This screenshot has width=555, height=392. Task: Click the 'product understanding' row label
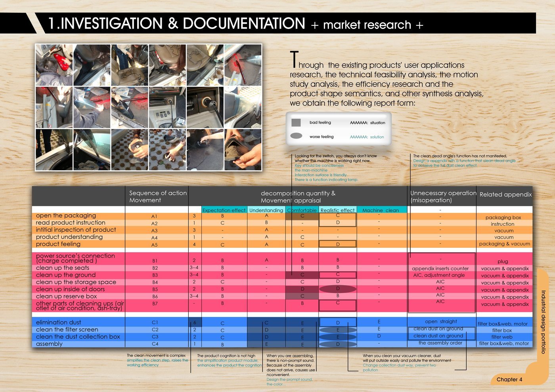pos(69,237)
